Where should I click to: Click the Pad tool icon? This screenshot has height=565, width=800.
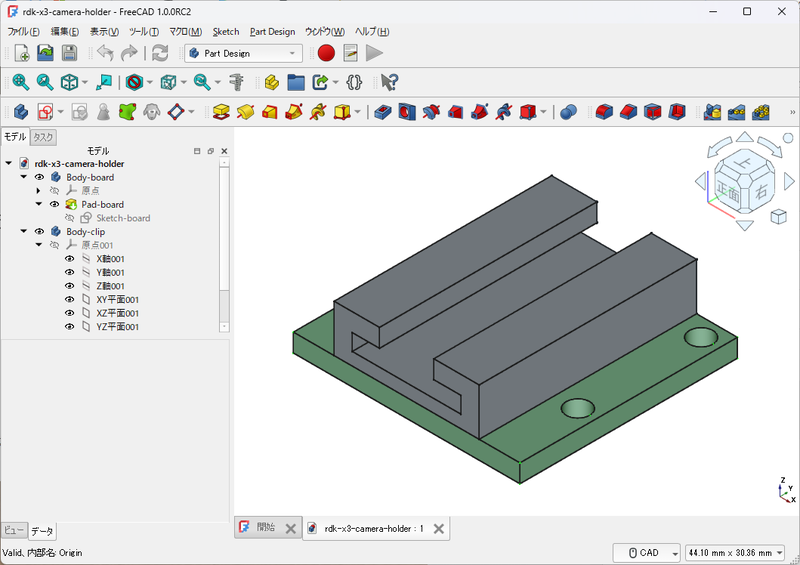pyautogui.click(x=222, y=111)
